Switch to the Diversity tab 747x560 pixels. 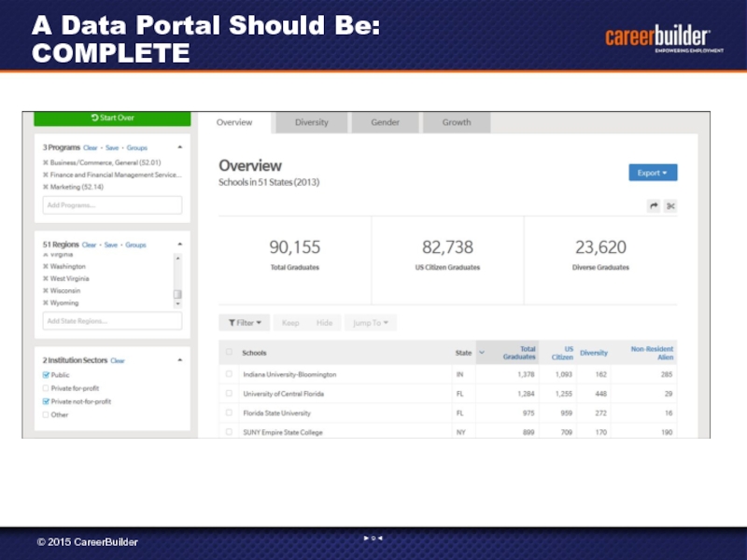click(x=311, y=122)
